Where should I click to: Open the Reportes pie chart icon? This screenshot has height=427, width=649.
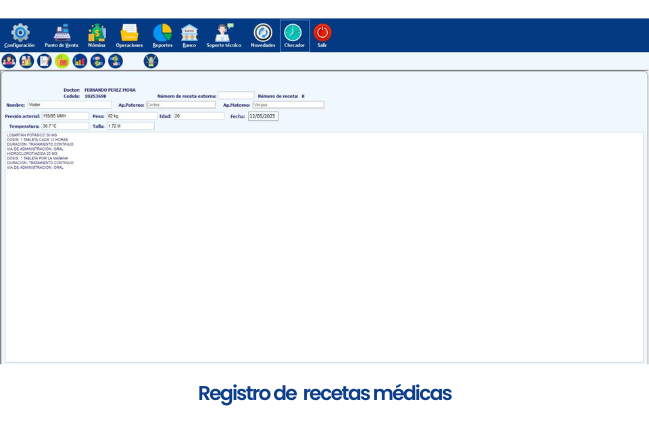[162, 33]
